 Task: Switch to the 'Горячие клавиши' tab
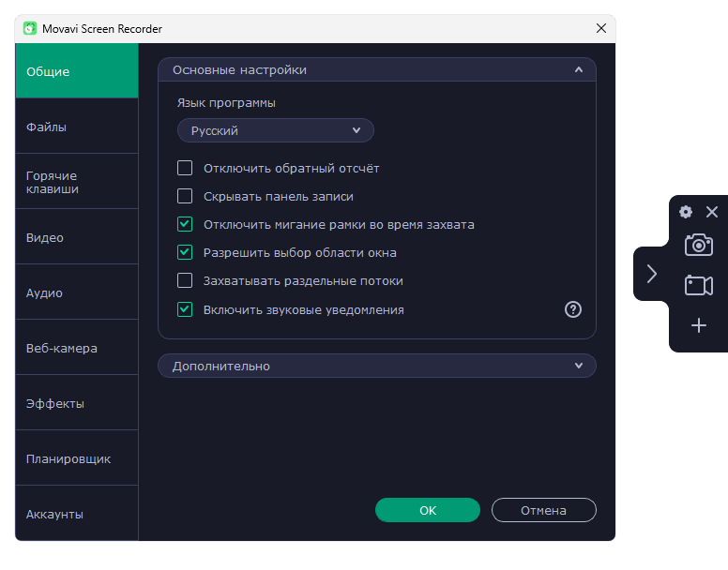[76, 182]
